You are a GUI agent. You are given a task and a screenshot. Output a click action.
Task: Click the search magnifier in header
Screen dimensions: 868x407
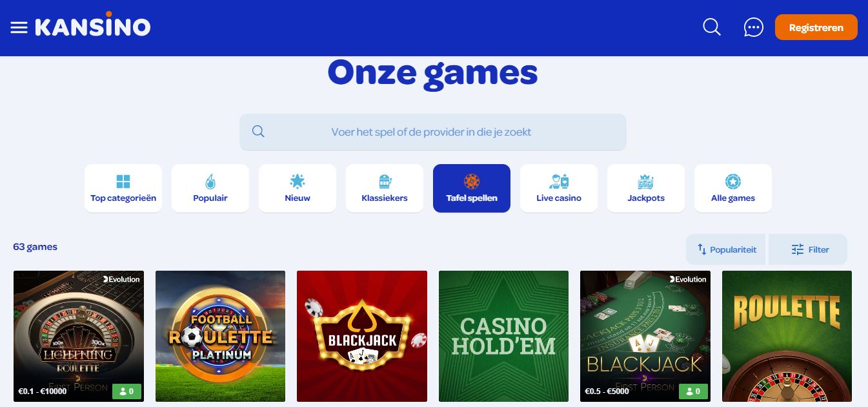click(x=712, y=27)
